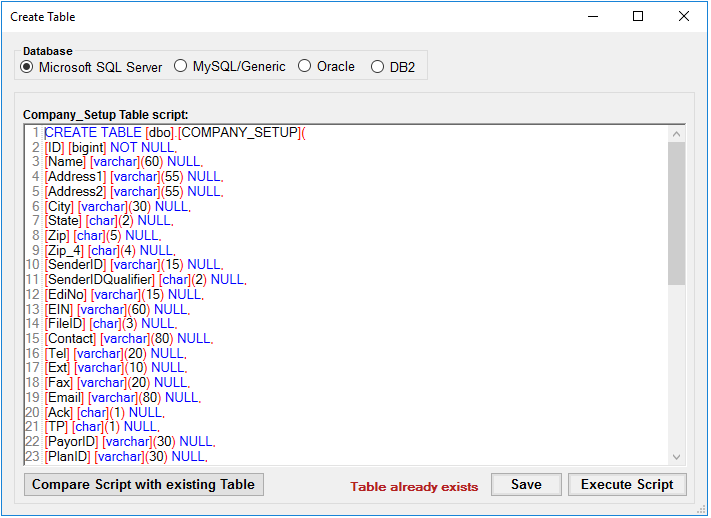Click the [Ack] [char](1) line
The height and width of the screenshot is (518, 711).
pyautogui.click(x=104, y=413)
